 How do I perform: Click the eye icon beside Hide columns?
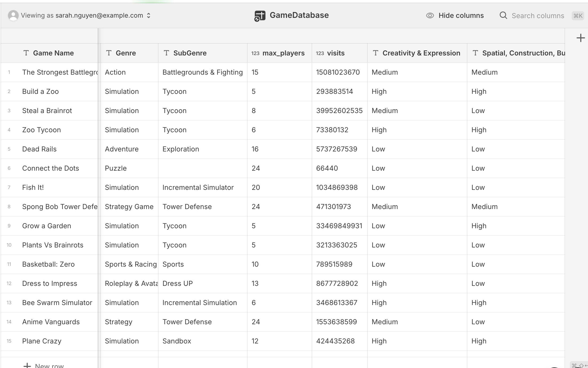click(x=430, y=15)
